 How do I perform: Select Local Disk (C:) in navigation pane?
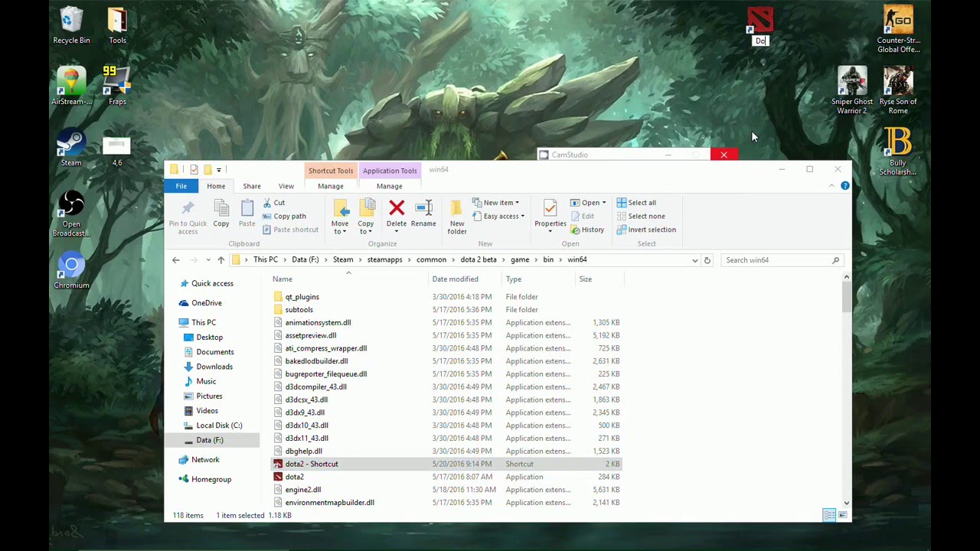click(219, 425)
